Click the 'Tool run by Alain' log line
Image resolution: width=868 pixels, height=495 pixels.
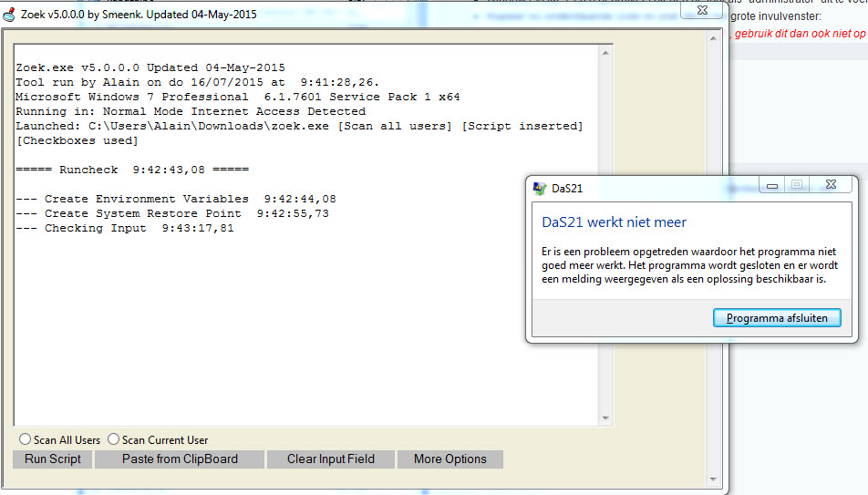click(197, 82)
